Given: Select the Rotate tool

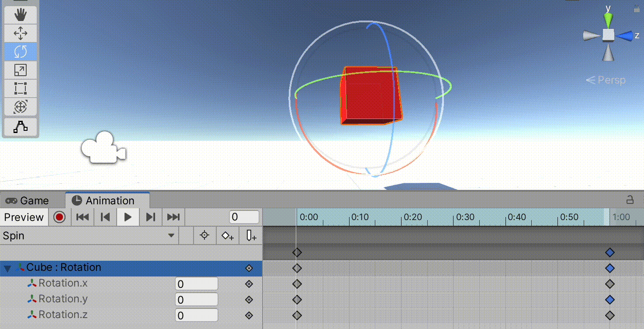Looking at the screenshot, I should click(21, 51).
